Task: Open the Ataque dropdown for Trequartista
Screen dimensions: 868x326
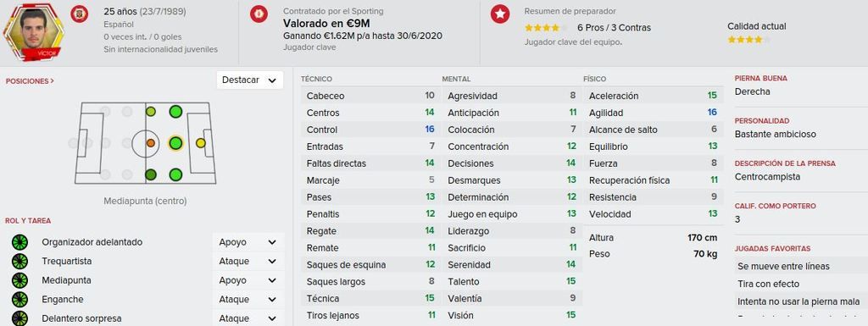Action: pyautogui.click(x=248, y=262)
